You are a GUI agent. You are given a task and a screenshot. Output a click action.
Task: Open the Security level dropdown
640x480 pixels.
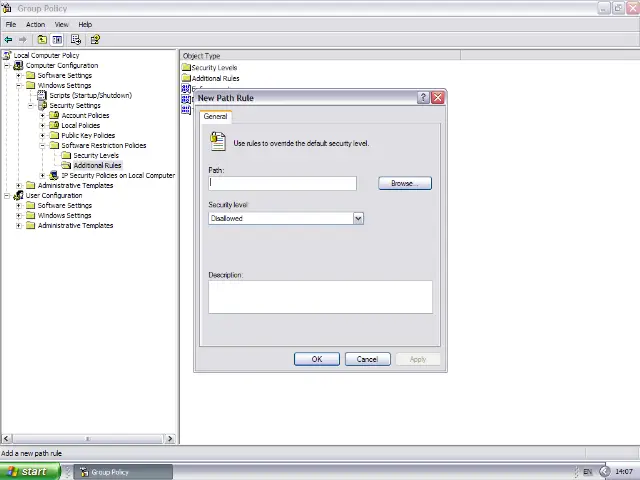[x=358, y=218]
